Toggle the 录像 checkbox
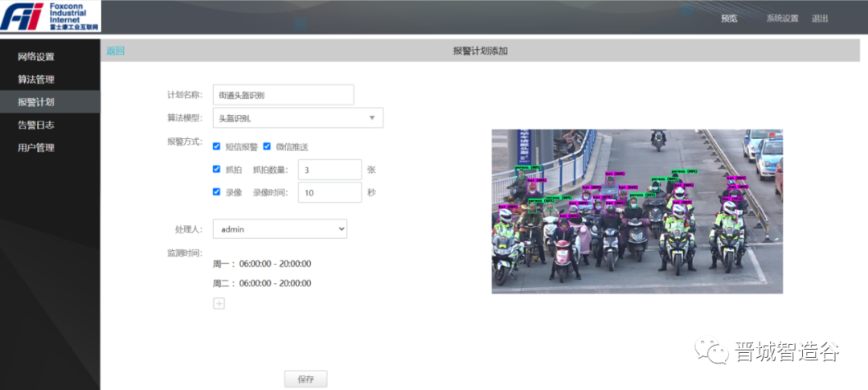This screenshot has height=390, width=868. pos(217,192)
